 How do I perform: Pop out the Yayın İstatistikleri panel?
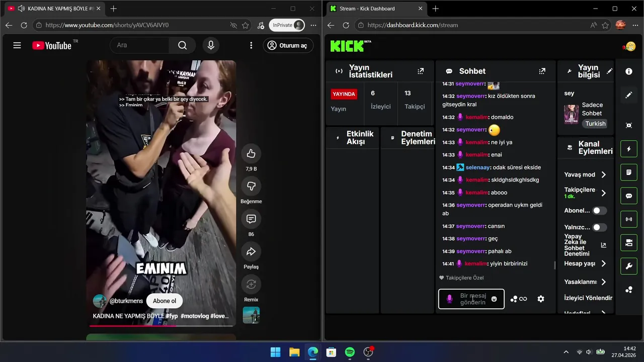pyautogui.click(x=421, y=71)
